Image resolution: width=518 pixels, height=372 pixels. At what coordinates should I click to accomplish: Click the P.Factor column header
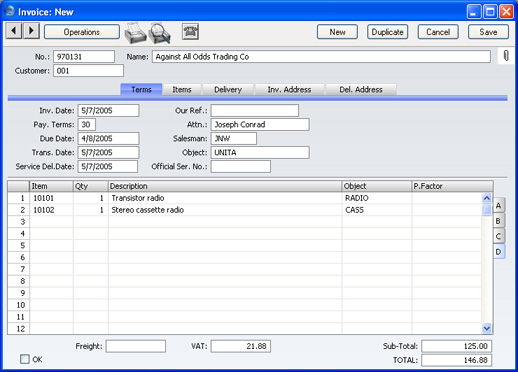point(452,186)
